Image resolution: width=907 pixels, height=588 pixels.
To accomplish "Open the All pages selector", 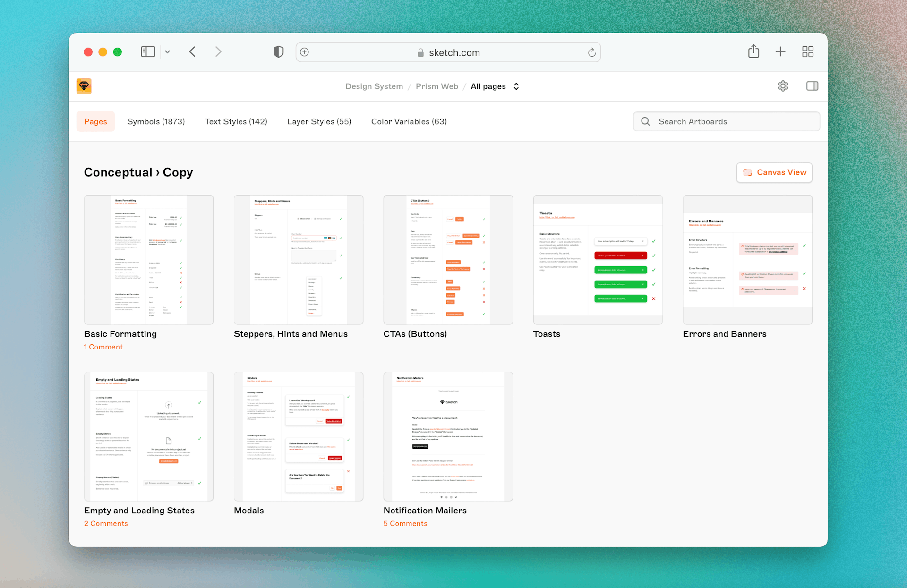I will (495, 86).
